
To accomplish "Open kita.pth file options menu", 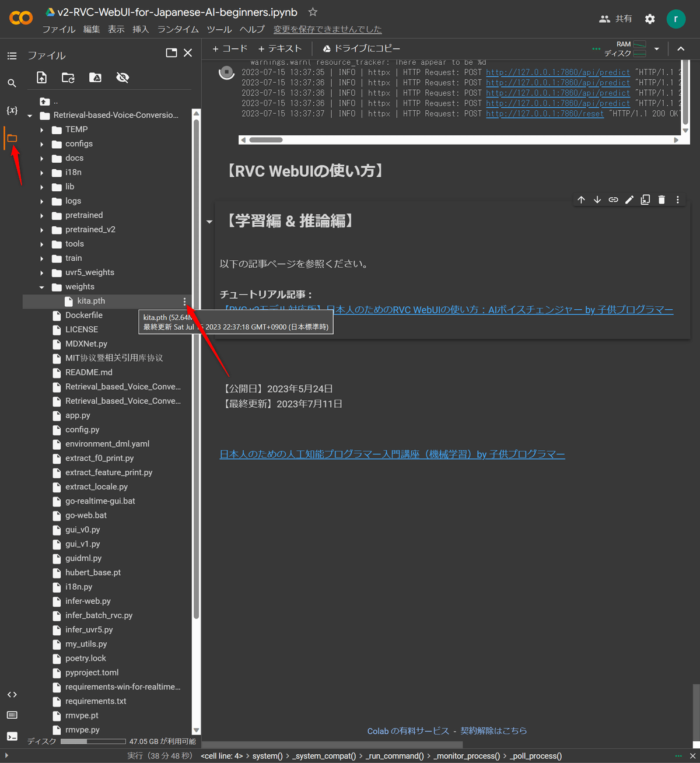I will click(x=184, y=302).
